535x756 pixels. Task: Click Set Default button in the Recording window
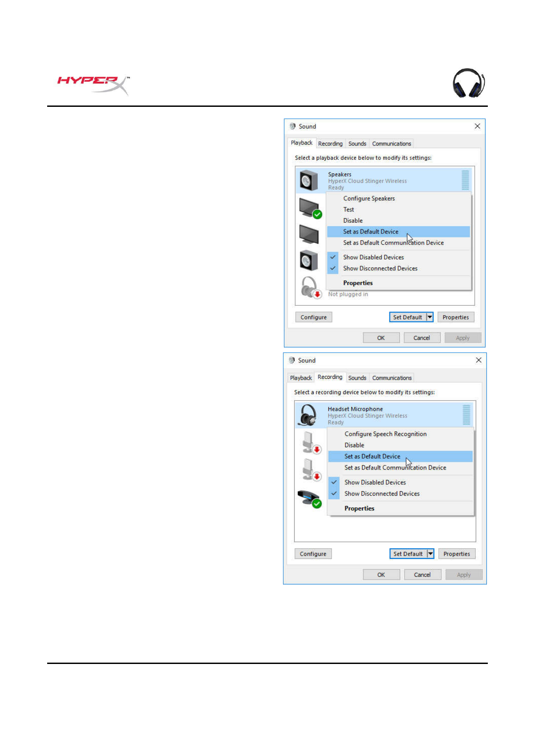tap(408, 554)
